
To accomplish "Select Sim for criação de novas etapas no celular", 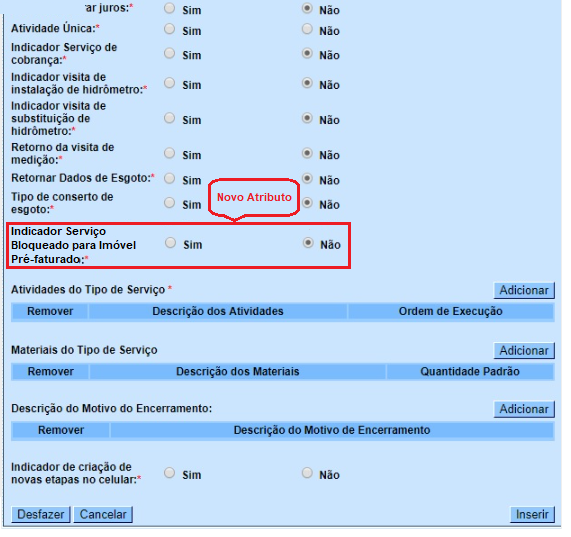I will tap(169, 473).
